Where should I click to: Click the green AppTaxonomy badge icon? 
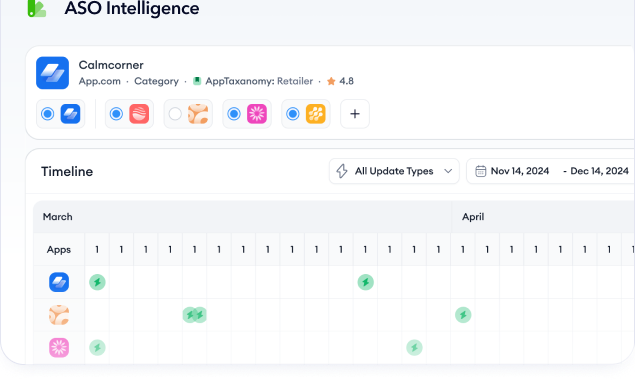click(197, 81)
